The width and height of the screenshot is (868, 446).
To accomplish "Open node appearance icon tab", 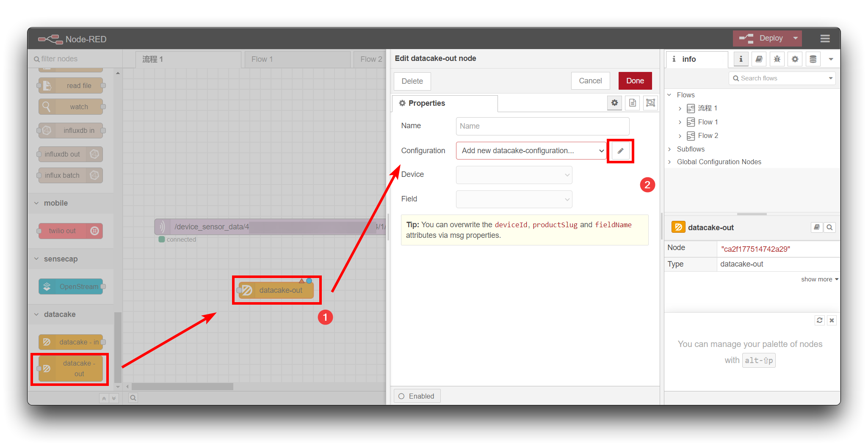I will pyautogui.click(x=650, y=103).
